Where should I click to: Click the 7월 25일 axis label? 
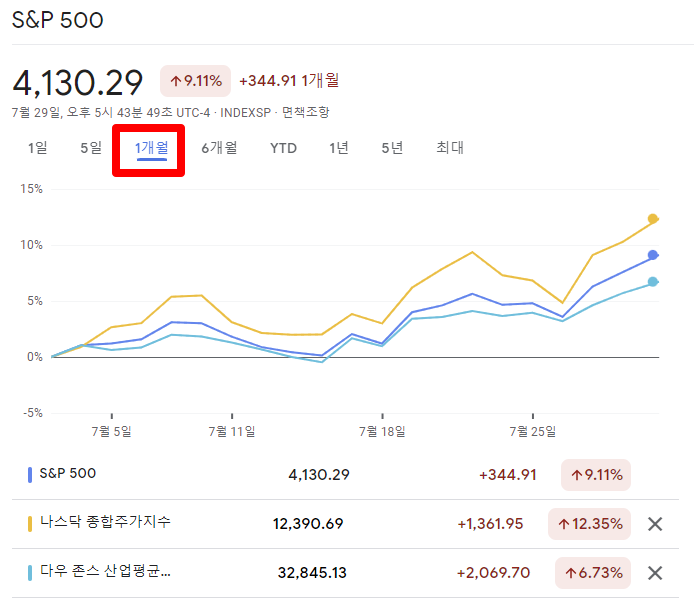(533, 431)
